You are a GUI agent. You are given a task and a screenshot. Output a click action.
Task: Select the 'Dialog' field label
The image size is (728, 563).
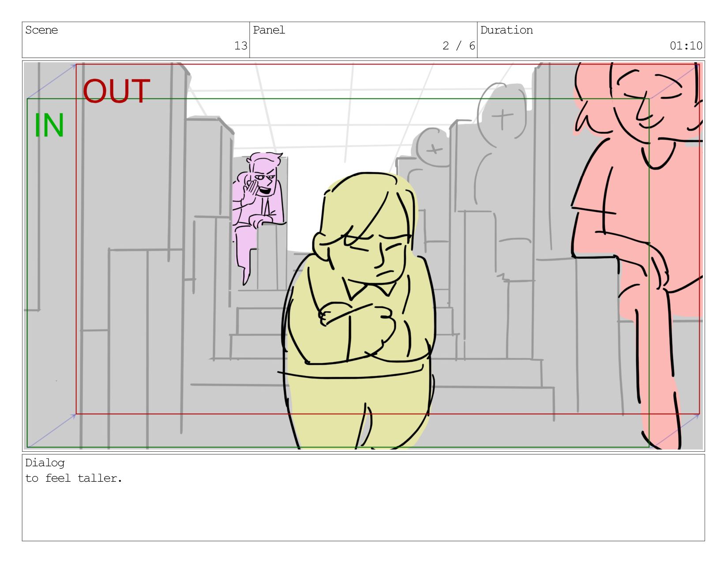(x=45, y=463)
